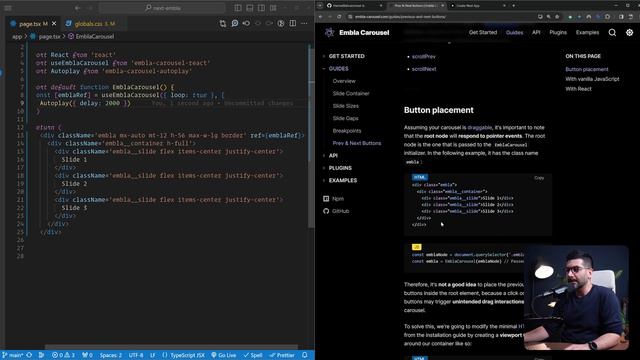Image resolution: width=640 pixels, height=360 pixels.
Task: Go back in VS Code navigation history
Action: pyautogui.click(x=77, y=8)
